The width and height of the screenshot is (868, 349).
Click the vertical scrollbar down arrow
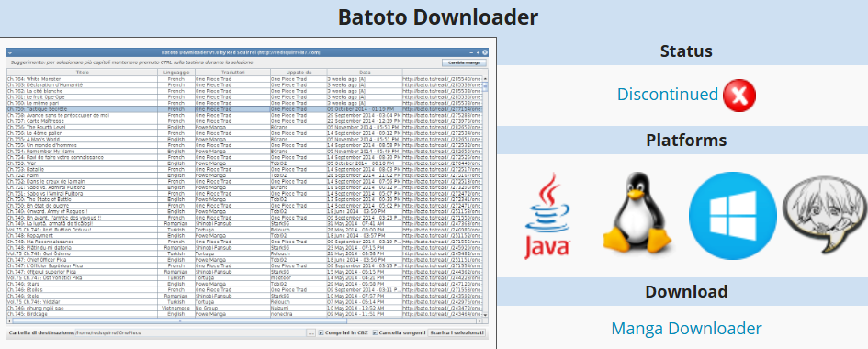click(x=486, y=315)
